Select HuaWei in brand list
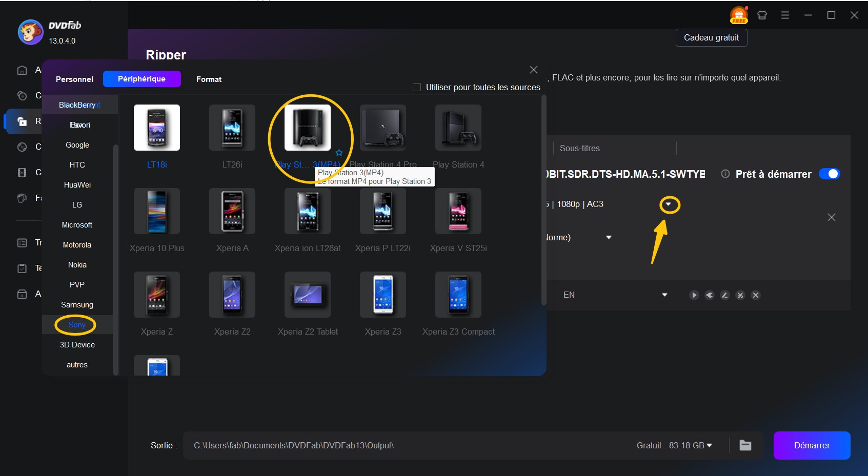 pyautogui.click(x=77, y=185)
